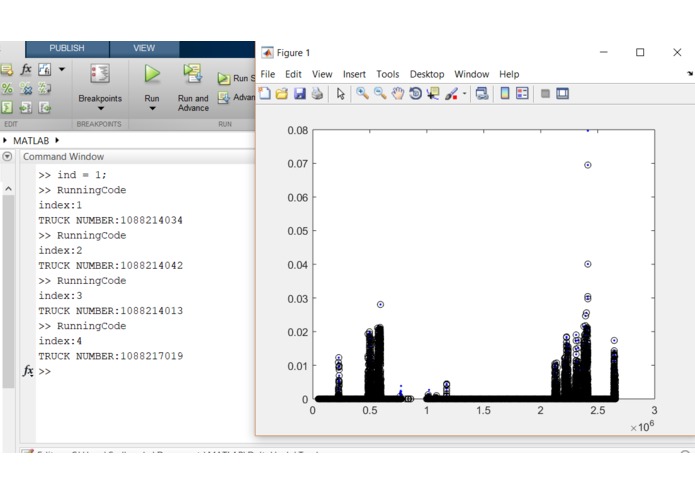
Task: Click the Smart Indent icon
Action: click(7, 107)
